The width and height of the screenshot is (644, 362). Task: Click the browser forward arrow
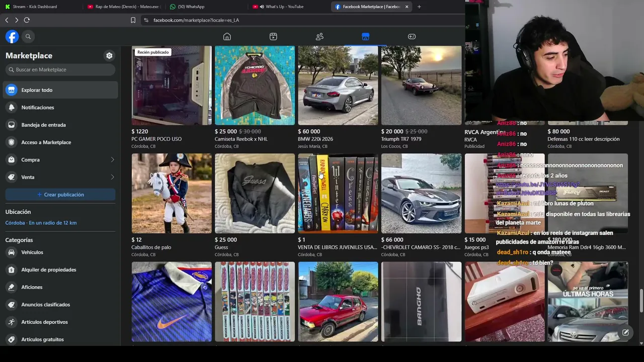click(17, 20)
